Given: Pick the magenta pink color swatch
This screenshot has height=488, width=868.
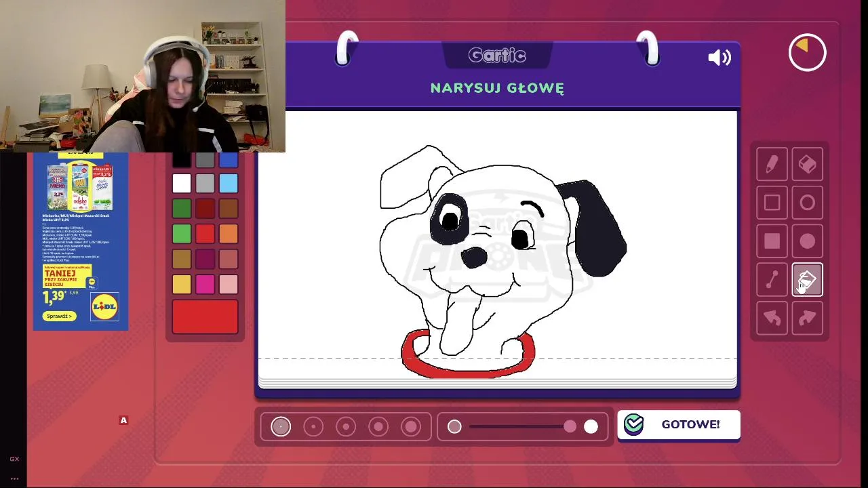Looking at the screenshot, I should click(205, 283).
